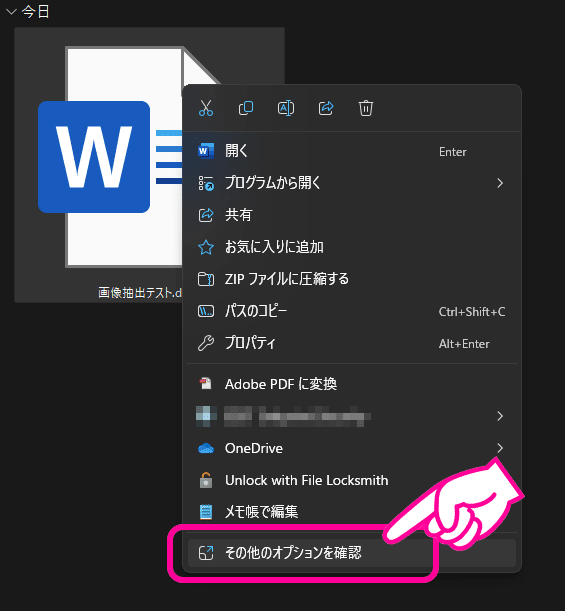The image size is (565, 611).
Task: Collapse the 今日 group chevron
Action: [11, 12]
